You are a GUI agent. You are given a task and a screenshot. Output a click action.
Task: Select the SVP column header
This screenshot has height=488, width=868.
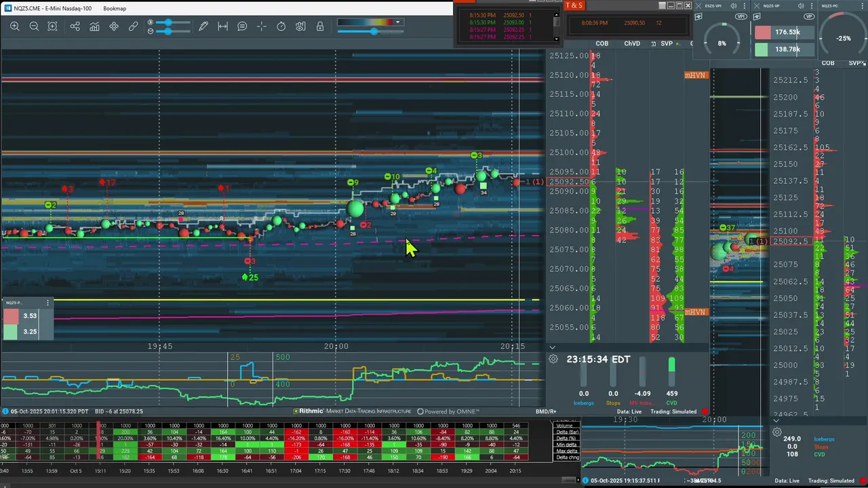tap(667, 43)
